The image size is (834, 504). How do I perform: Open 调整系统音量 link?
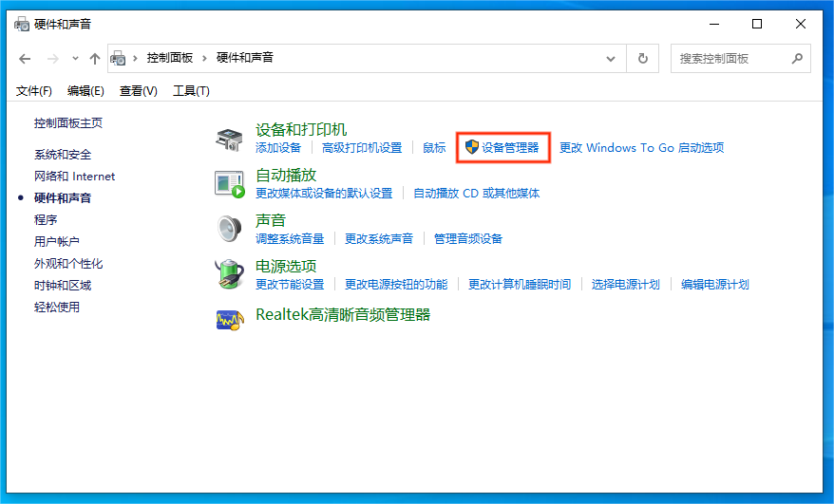pyautogui.click(x=290, y=239)
